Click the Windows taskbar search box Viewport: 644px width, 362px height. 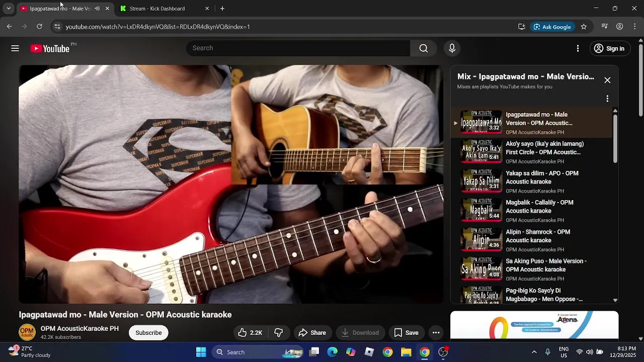pyautogui.click(x=257, y=352)
